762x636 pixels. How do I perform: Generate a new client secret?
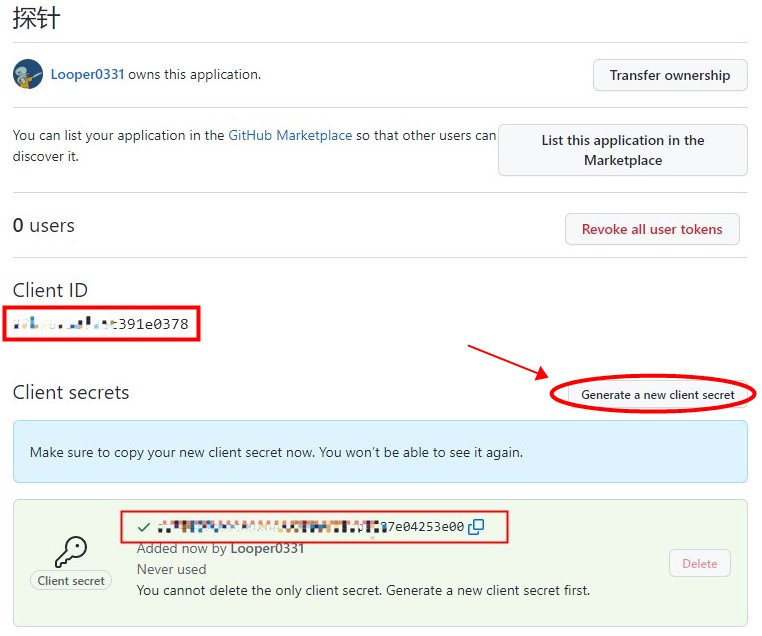[657, 395]
